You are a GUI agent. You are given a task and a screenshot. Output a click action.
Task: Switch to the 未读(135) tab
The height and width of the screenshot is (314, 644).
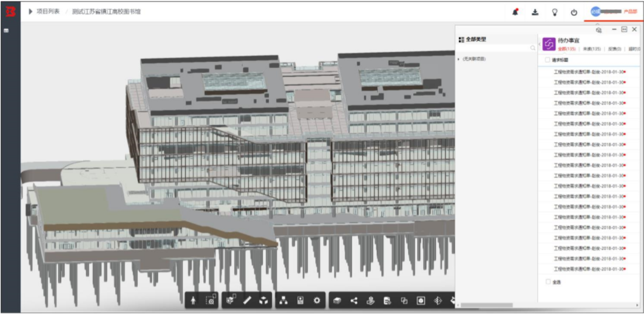(x=592, y=48)
